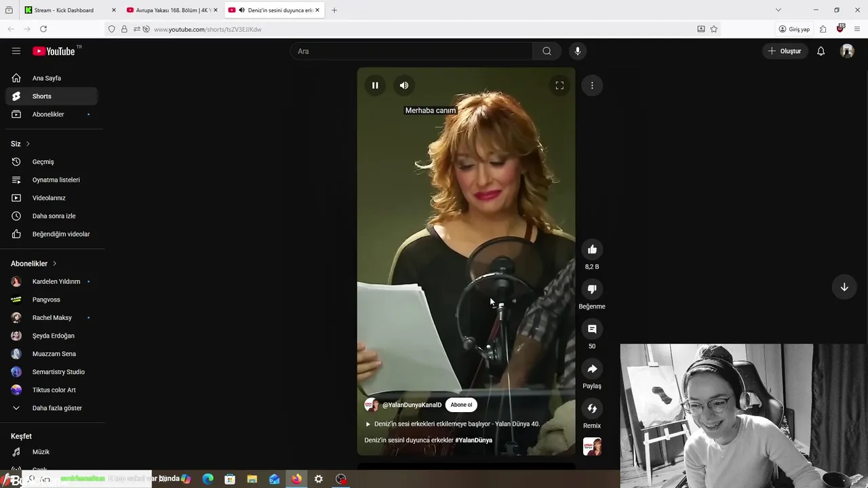The image size is (868, 488).
Task: Open Pangvoss subscription channel
Action: [x=52, y=300]
